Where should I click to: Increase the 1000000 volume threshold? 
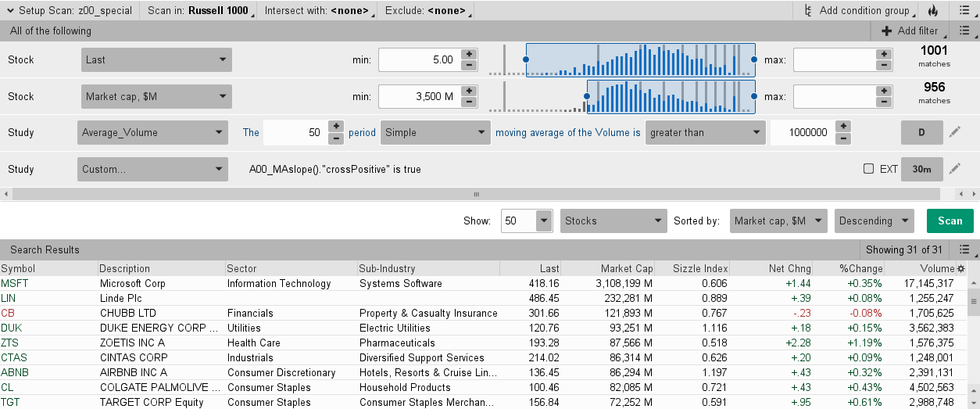click(842, 127)
